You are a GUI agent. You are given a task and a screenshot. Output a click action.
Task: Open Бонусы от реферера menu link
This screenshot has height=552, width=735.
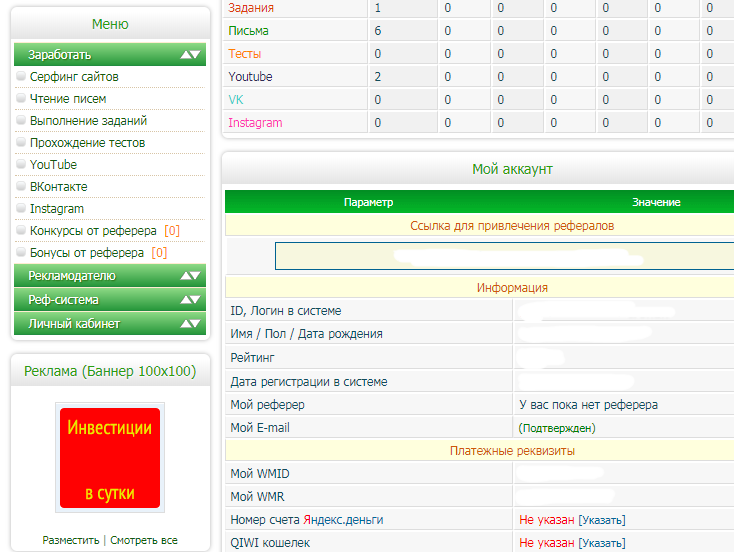click(87, 253)
